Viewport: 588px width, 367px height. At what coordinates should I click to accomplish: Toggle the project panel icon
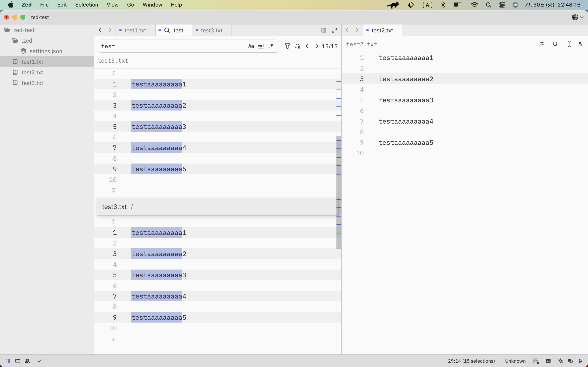point(8,361)
